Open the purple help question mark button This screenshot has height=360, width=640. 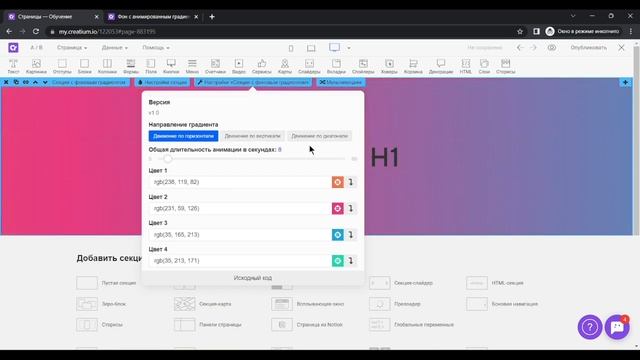pyautogui.click(x=589, y=327)
